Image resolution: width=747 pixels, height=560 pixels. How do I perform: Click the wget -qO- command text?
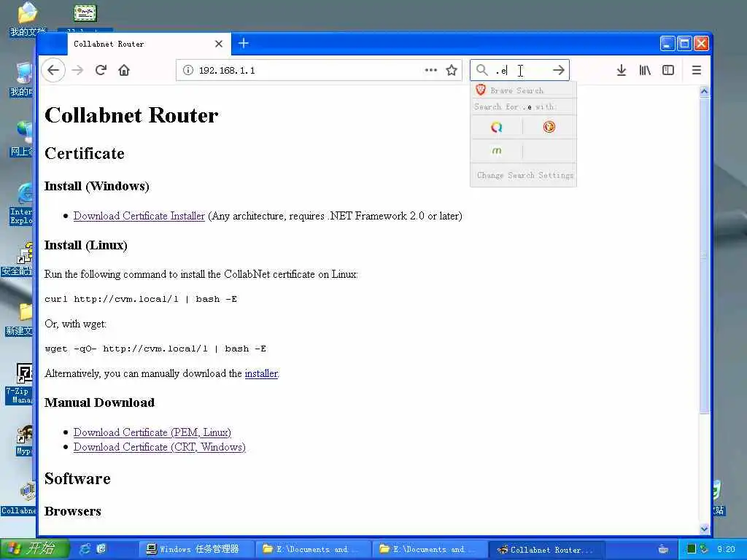coord(155,349)
